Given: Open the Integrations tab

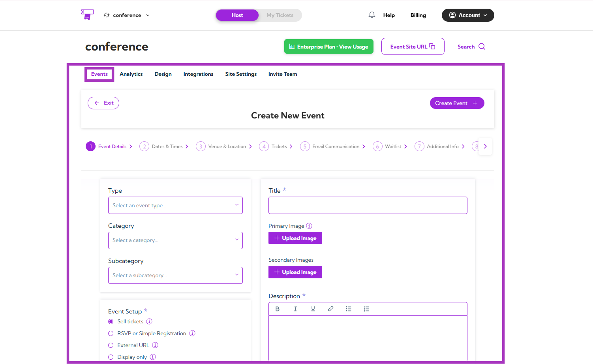Looking at the screenshot, I should 198,74.
